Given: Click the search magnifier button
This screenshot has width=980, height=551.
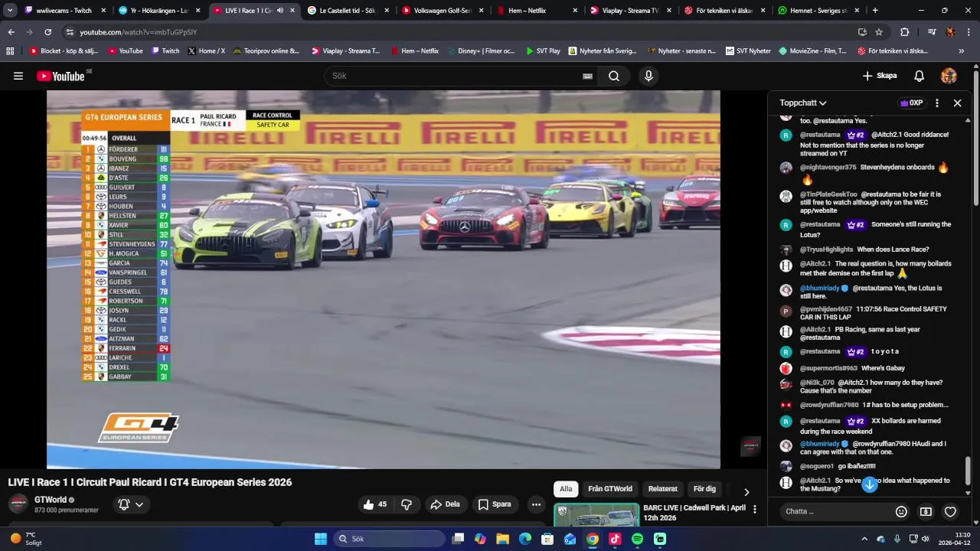Looking at the screenshot, I should tap(614, 76).
